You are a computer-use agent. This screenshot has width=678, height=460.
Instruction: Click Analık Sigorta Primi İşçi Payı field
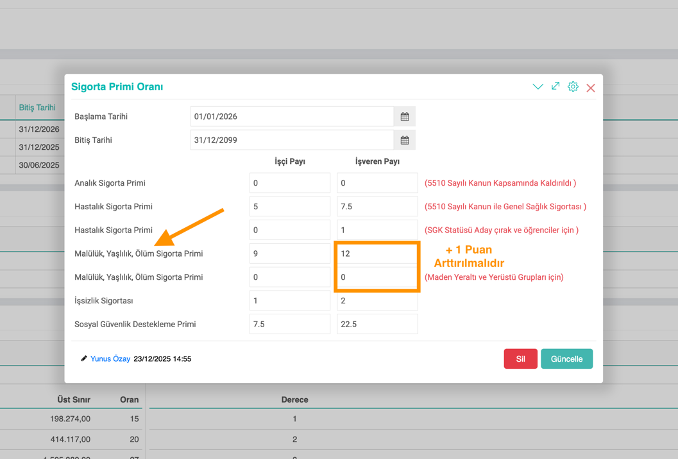click(289, 183)
